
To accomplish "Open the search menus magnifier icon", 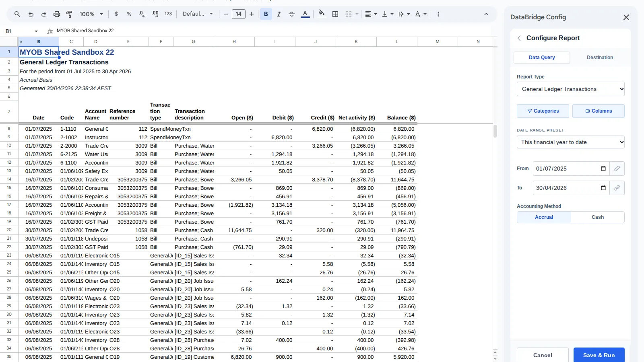I will [x=17, y=14].
